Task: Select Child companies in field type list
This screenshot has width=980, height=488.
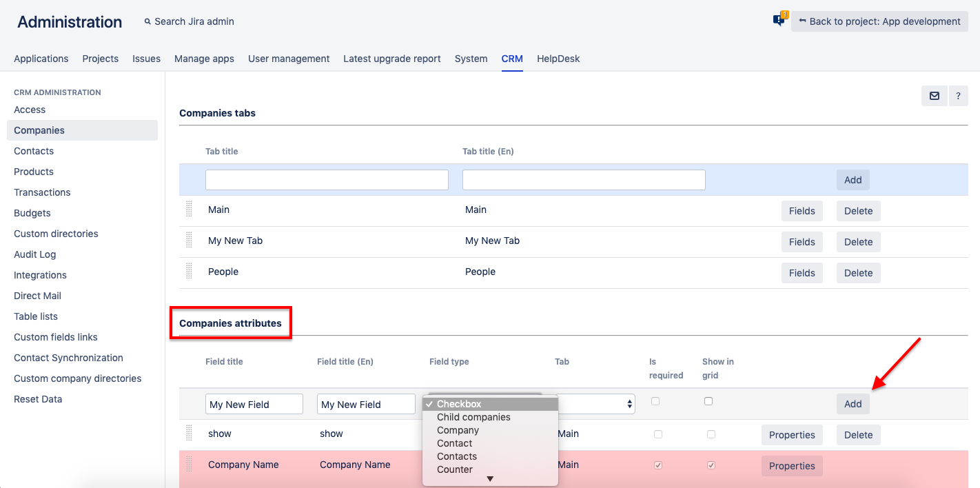Action: (473, 417)
